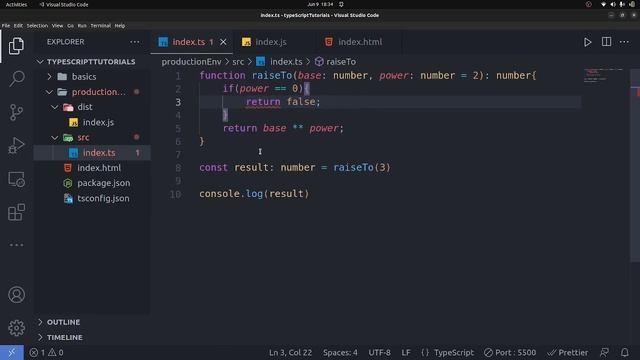This screenshot has width=640, height=360.
Task: Open the Edit menu
Action: click(x=18, y=25)
